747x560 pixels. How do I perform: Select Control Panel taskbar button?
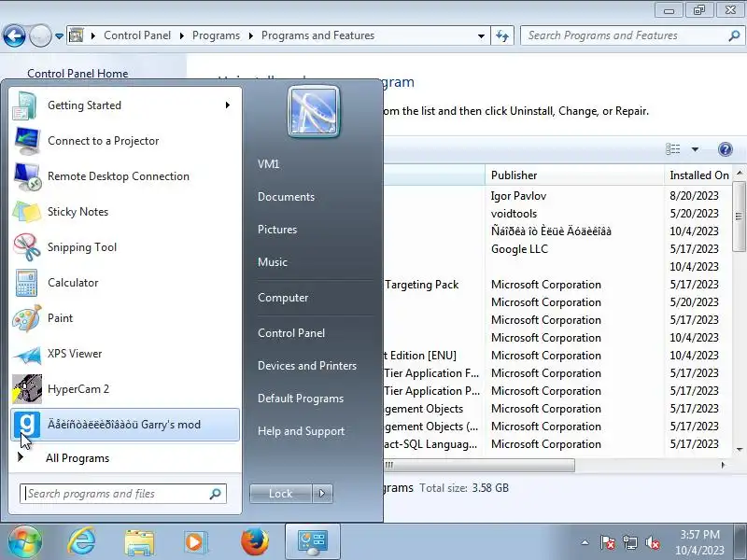click(x=313, y=541)
